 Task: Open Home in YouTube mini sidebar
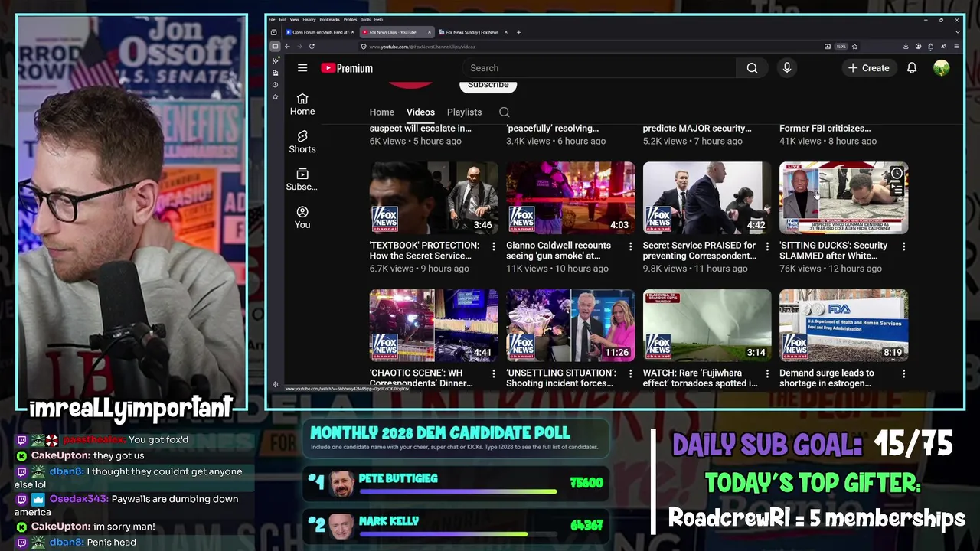[302, 104]
